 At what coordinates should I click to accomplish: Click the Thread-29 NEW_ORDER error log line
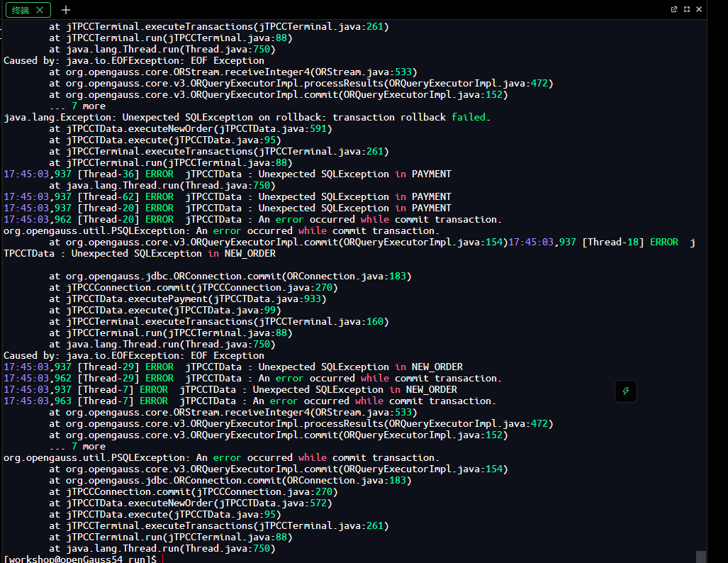pyautogui.click(x=233, y=367)
